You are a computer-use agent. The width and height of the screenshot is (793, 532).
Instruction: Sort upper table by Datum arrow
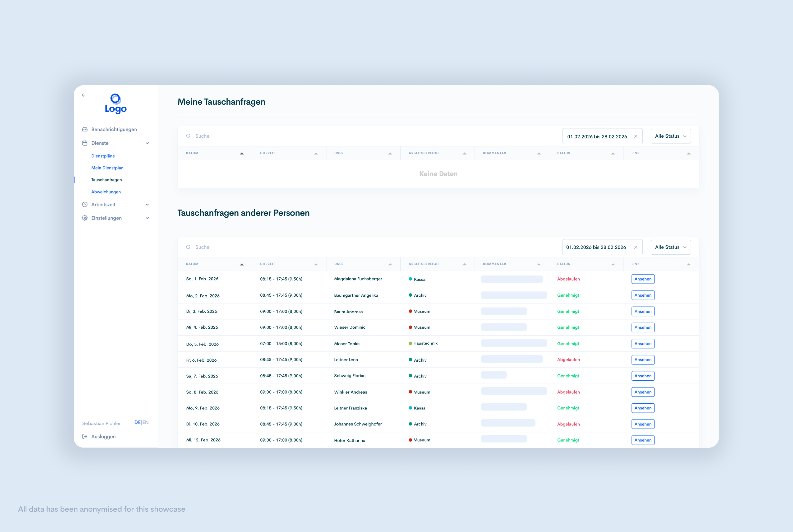click(241, 153)
